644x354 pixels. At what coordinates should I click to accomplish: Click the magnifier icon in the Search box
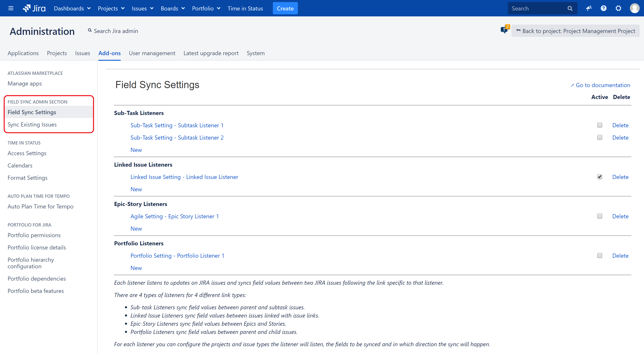click(570, 8)
